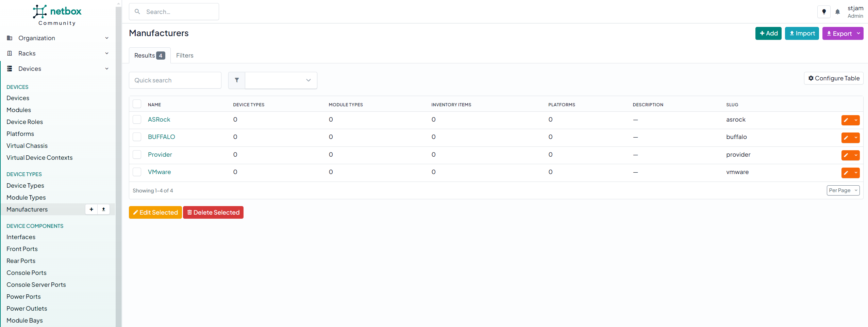Viewport: 868px width, 327px height.
Task: Open the saved filter dropdown
Action: (281, 80)
